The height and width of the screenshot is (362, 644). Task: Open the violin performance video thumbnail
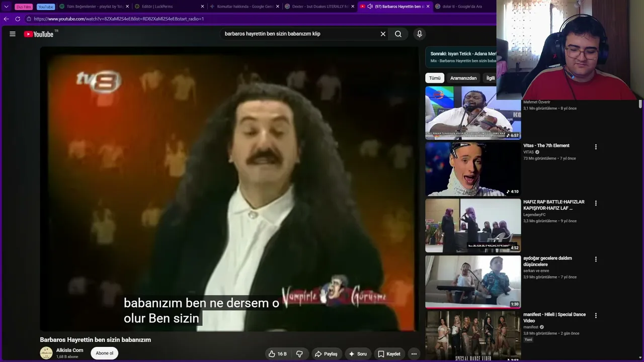point(473,113)
